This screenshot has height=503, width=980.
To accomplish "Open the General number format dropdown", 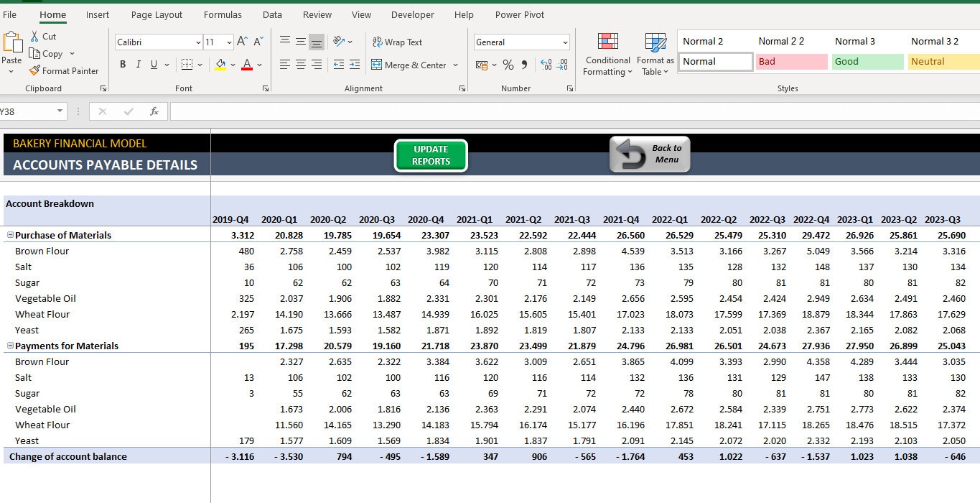I will pos(564,42).
